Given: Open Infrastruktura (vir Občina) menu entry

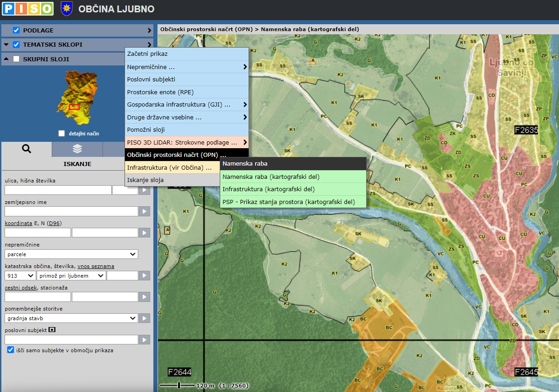Looking at the screenshot, I should tap(172, 167).
